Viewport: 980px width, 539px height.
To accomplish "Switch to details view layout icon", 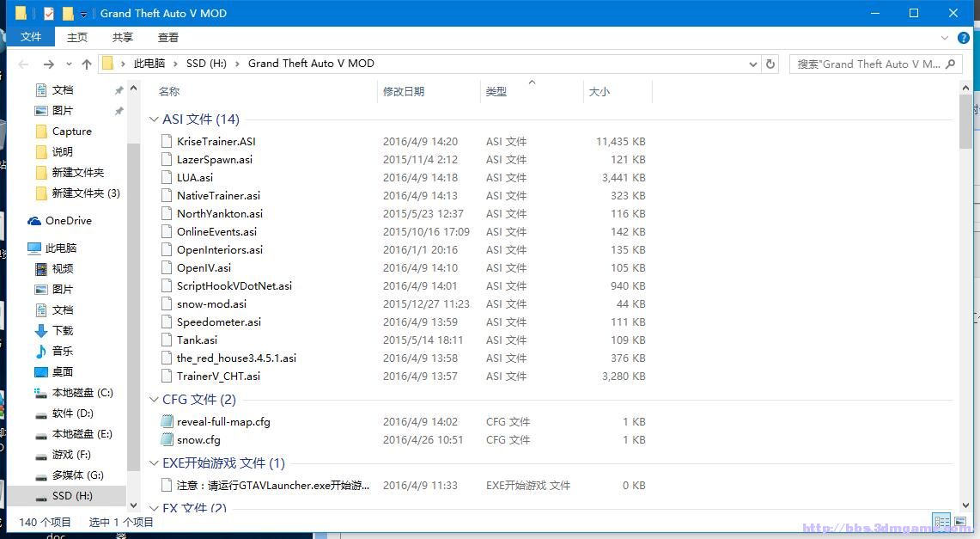I will 942,522.
